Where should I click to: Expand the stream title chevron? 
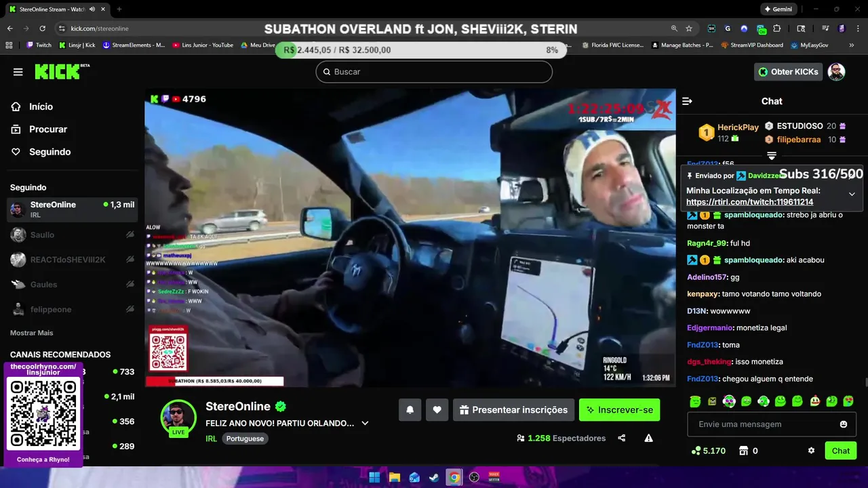tap(365, 423)
